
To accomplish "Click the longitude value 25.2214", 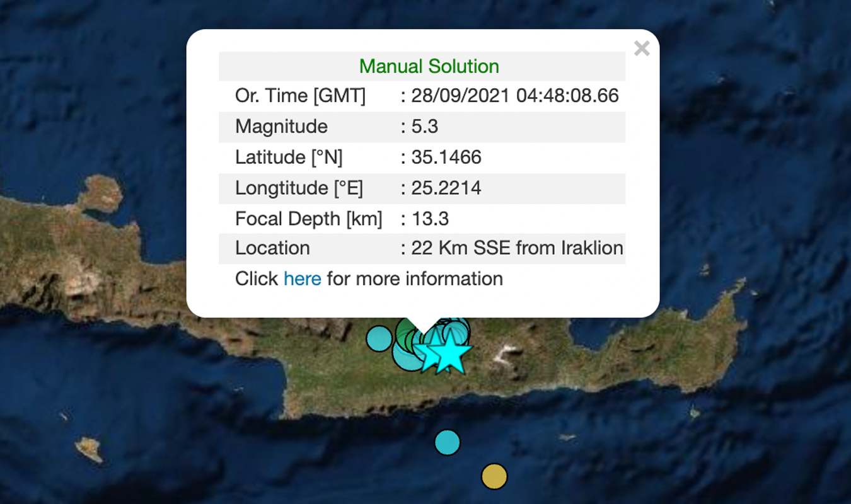I will [446, 188].
